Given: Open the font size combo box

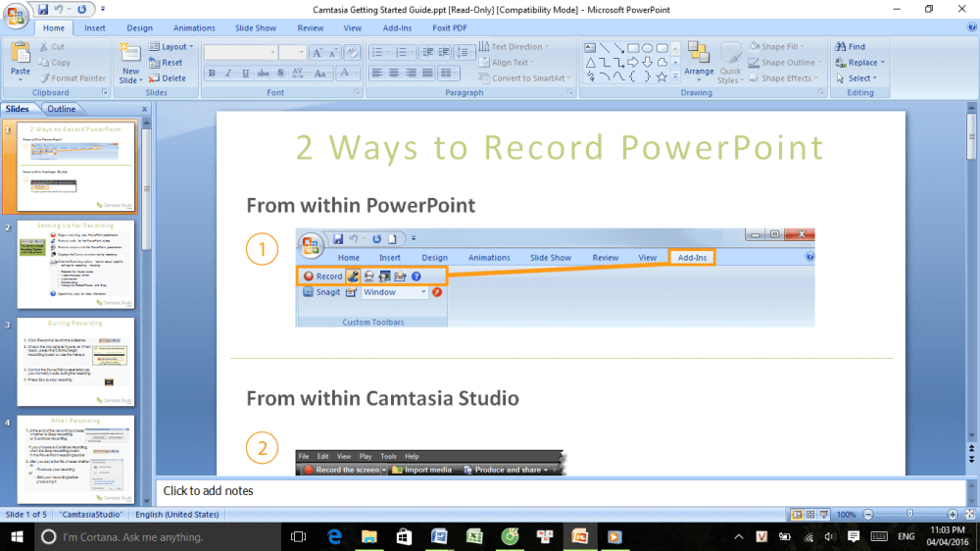Looking at the screenshot, I should (x=292, y=53).
